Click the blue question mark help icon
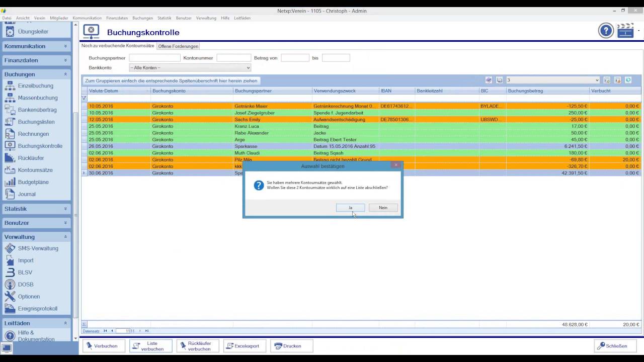 (x=606, y=31)
